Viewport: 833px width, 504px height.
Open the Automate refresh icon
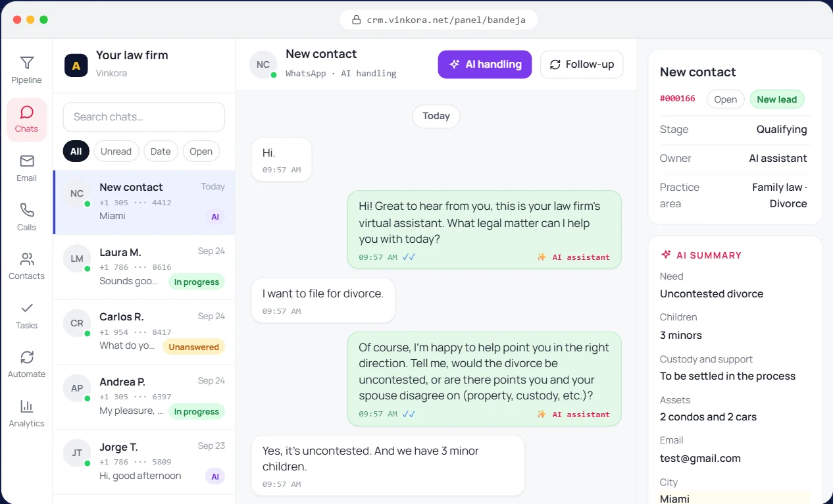(26, 357)
